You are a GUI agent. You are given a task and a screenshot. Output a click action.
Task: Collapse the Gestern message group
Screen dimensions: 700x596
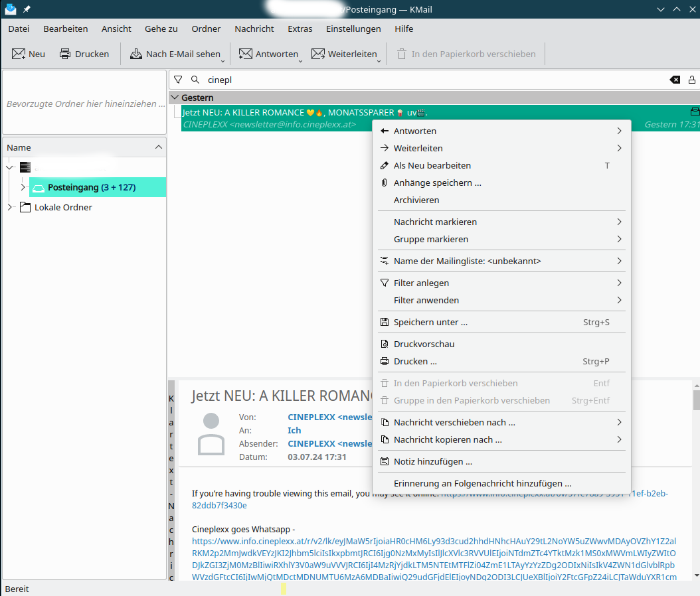175,98
